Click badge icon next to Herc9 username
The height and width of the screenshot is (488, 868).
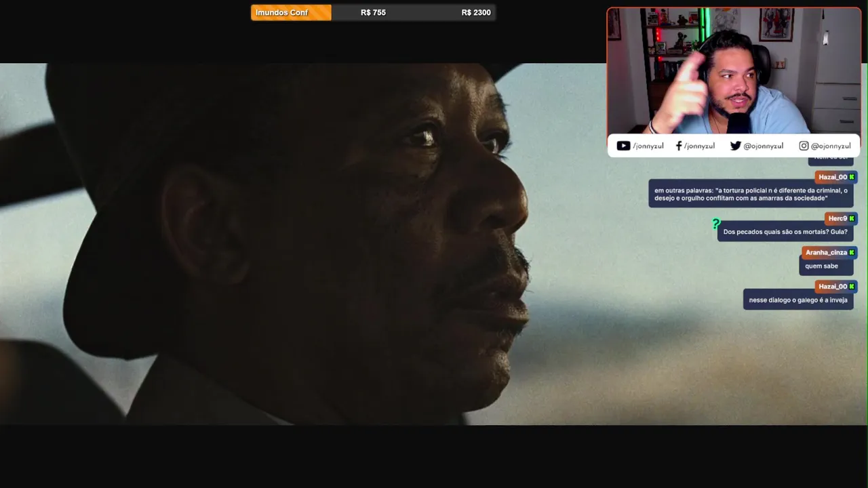[x=852, y=218]
